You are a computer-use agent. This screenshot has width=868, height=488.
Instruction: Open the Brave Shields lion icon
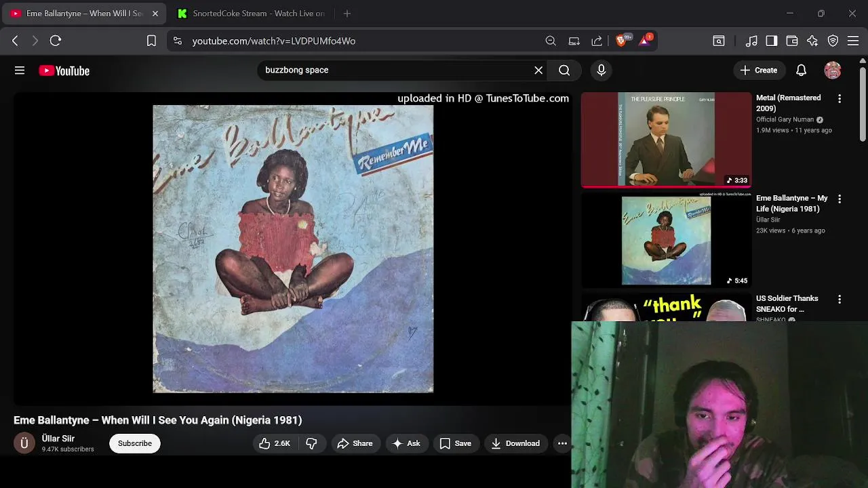pos(621,40)
